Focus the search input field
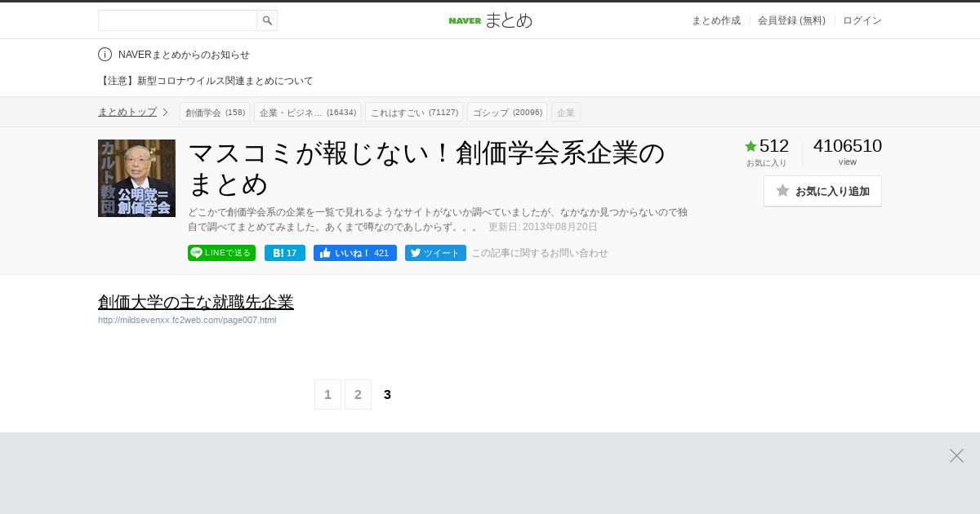980x514 pixels. (x=177, y=20)
